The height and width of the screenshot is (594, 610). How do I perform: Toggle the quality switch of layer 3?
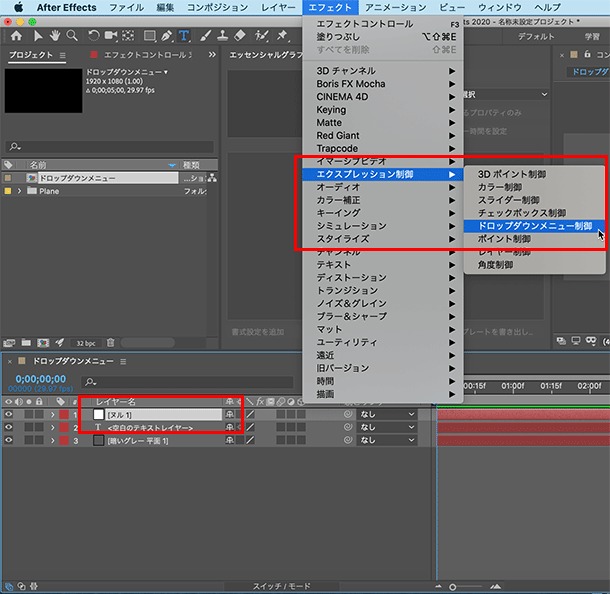[x=250, y=440]
